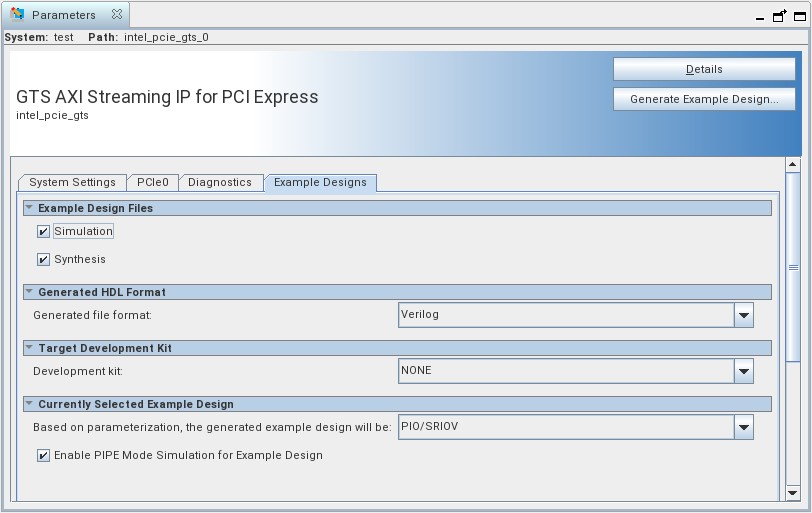Disable PIPE Mode Simulation for Example Design

pos(43,456)
